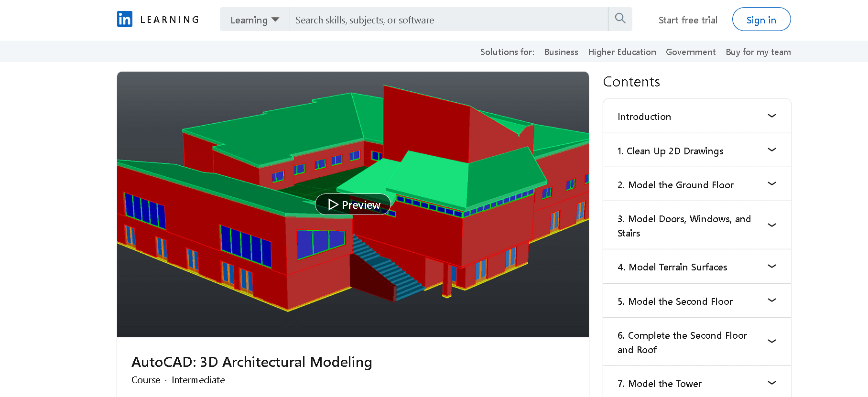Click the Sign in button
The width and height of the screenshot is (868, 397).
pos(761,20)
